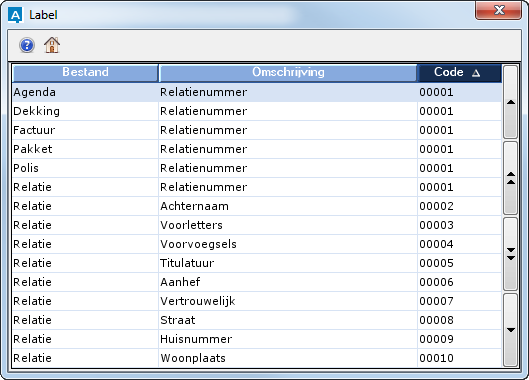Click Relatienummer in the Pakket row
This screenshot has width=529, height=380.
[x=203, y=149]
